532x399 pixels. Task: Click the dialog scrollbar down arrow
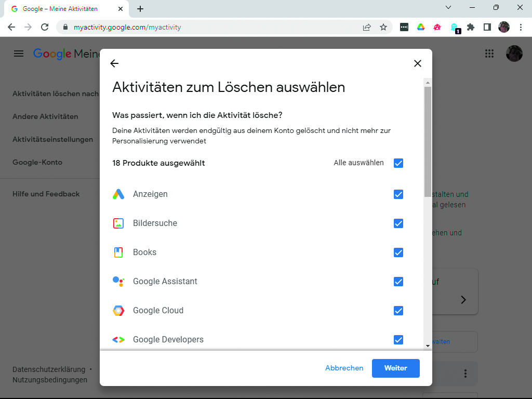[428, 345]
